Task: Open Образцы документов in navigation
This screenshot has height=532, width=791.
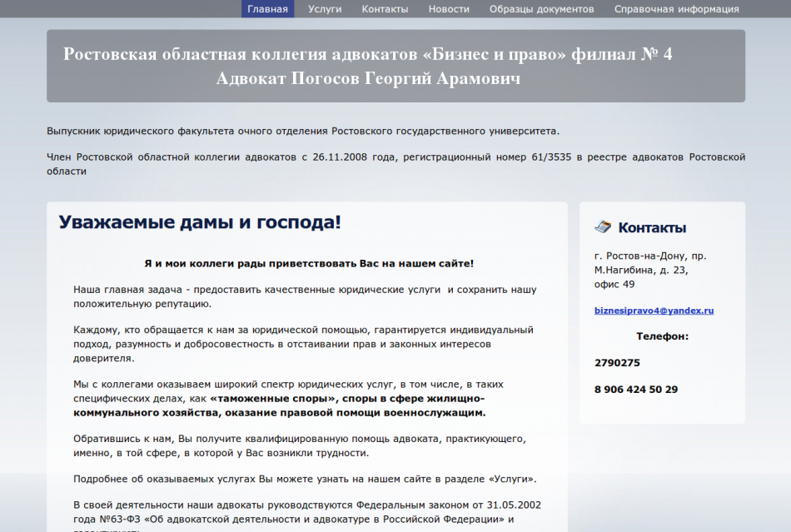Action: coord(542,9)
